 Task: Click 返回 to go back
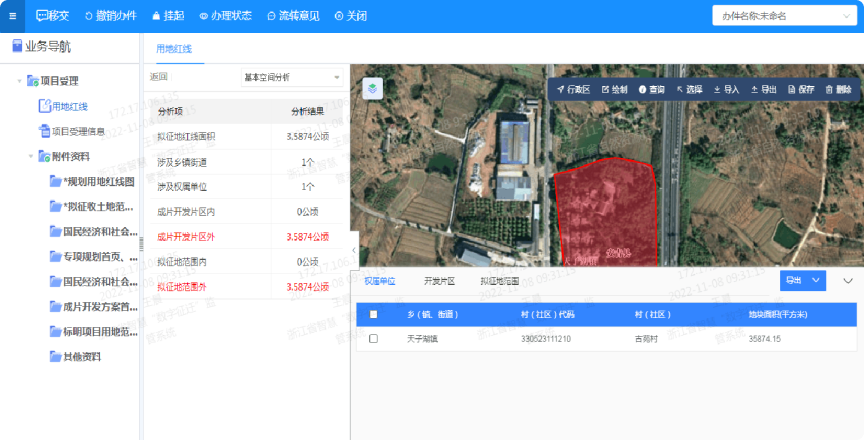tap(159, 77)
